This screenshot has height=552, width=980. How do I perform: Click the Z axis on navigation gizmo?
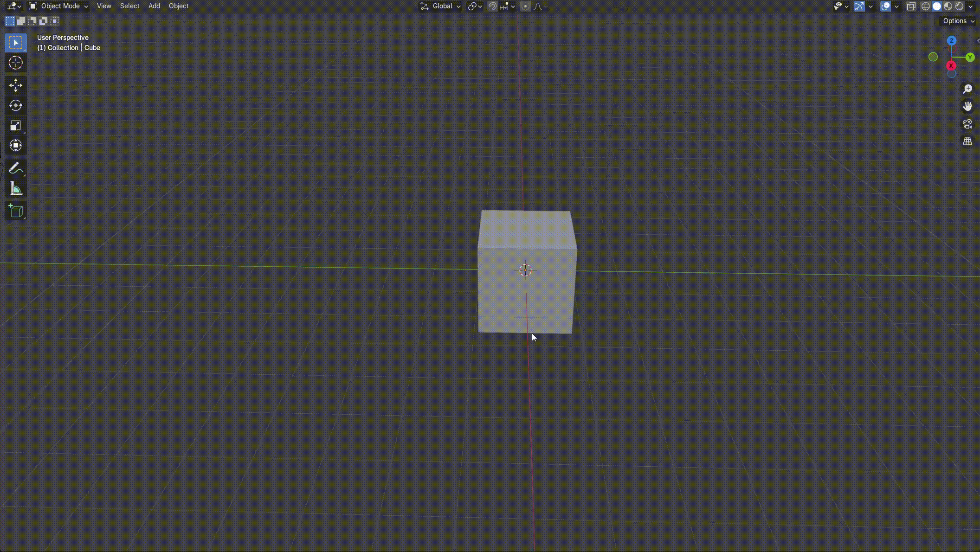click(952, 40)
